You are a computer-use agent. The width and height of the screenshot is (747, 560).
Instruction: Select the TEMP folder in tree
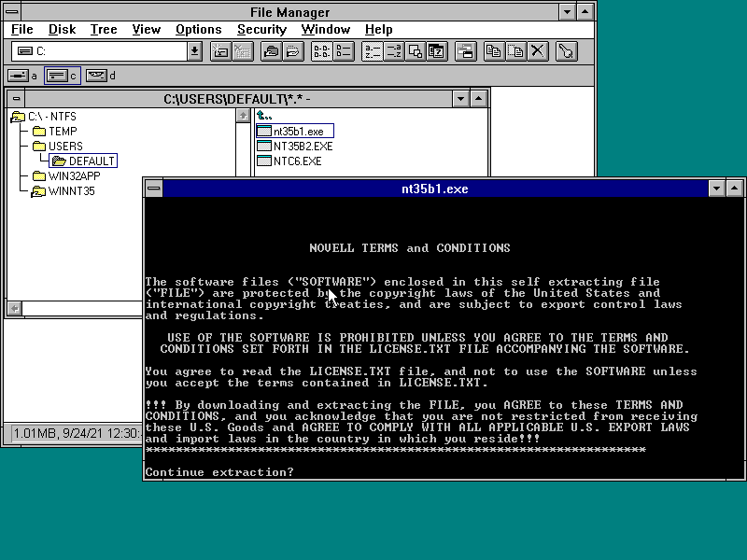[x=55, y=132]
